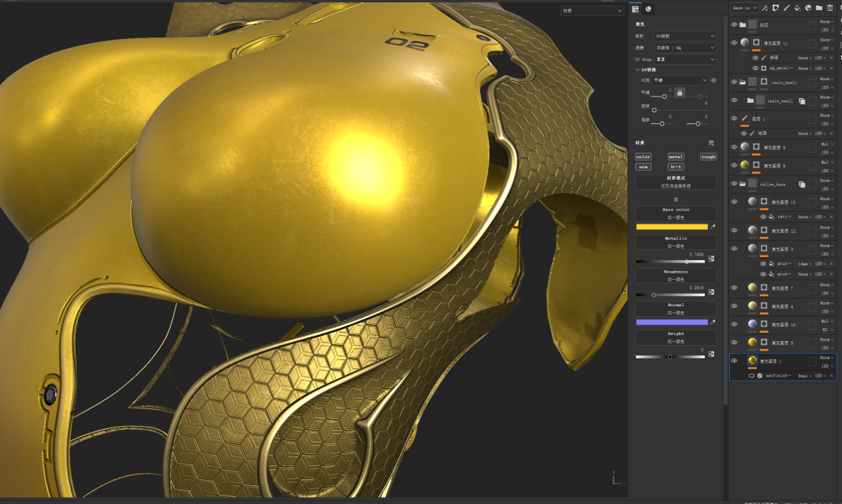Switch to the second properties tab
This screenshot has width=842, height=504.
(648, 9)
